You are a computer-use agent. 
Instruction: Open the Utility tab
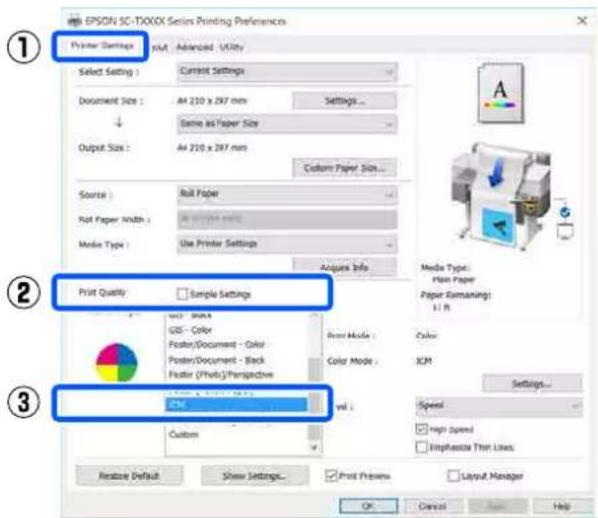(231, 47)
